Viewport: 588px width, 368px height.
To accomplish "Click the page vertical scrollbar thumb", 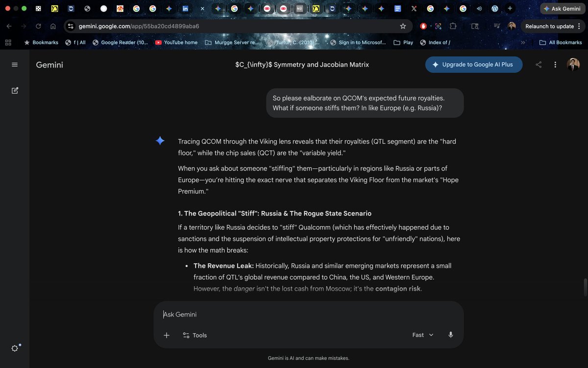I will (x=584, y=288).
